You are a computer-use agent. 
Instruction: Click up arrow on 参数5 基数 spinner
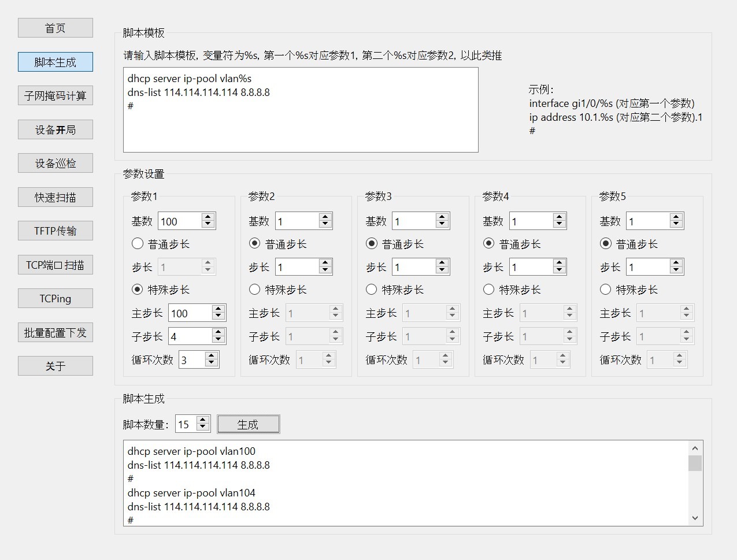(x=676, y=217)
